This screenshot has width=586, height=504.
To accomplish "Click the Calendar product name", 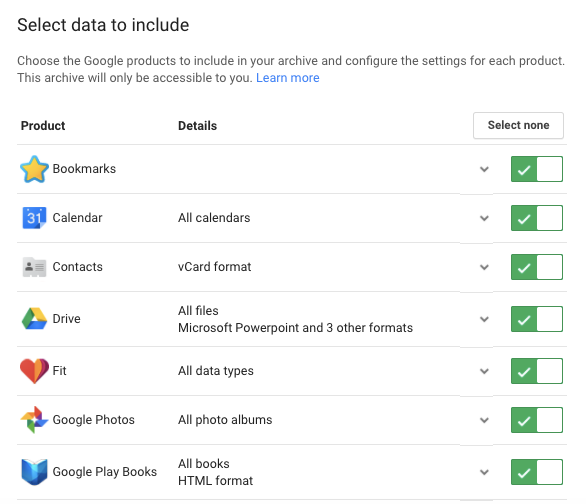I will point(77,218).
